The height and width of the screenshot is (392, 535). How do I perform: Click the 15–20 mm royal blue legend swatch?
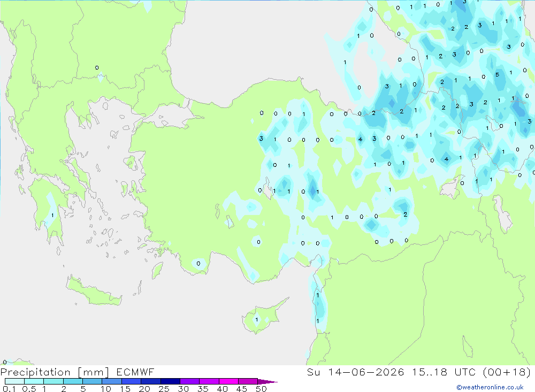132,381
